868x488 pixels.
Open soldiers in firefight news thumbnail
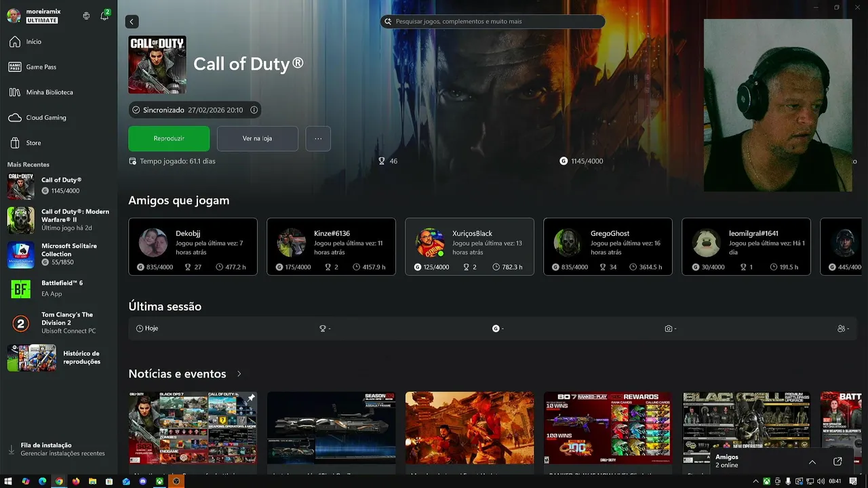click(469, 428)
